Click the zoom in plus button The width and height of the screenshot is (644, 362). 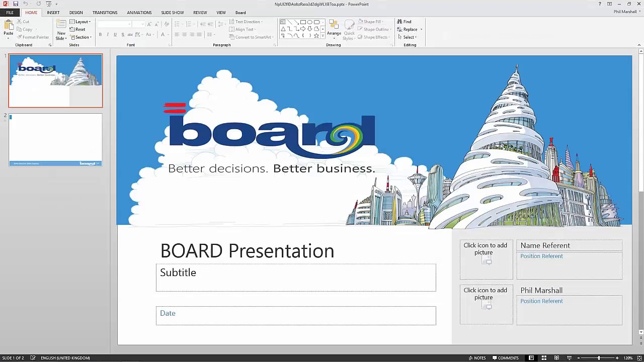[x=617, y=358]
